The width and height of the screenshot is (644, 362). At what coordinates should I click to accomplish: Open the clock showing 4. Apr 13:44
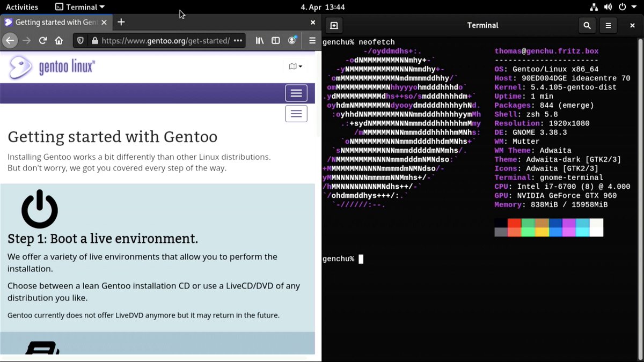pyautogui.click(x=323, y=7)
